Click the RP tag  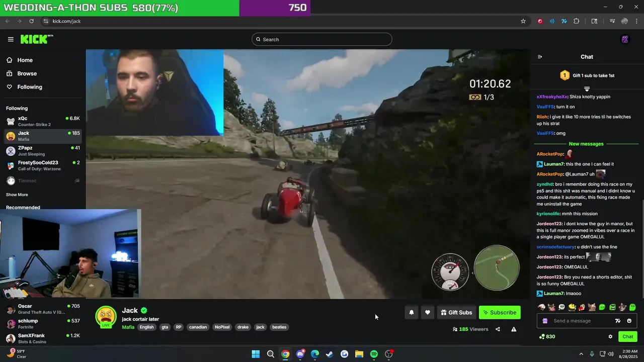click(x=179, y=327)
